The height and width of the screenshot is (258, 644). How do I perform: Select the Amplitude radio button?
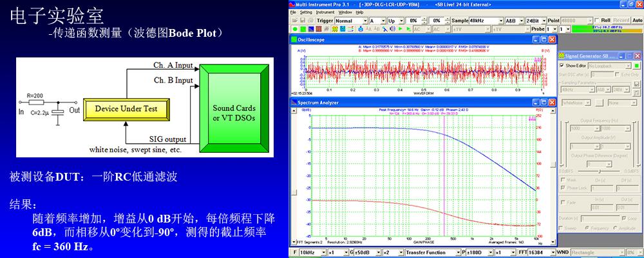pyautogui.click(x=615, y=228)
